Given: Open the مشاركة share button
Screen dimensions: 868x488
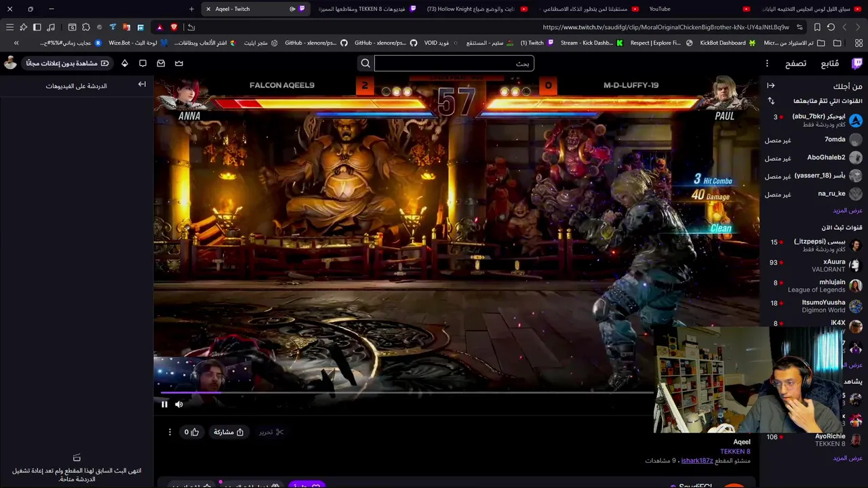Looking at the screenshot, I should tap(229, 432).
